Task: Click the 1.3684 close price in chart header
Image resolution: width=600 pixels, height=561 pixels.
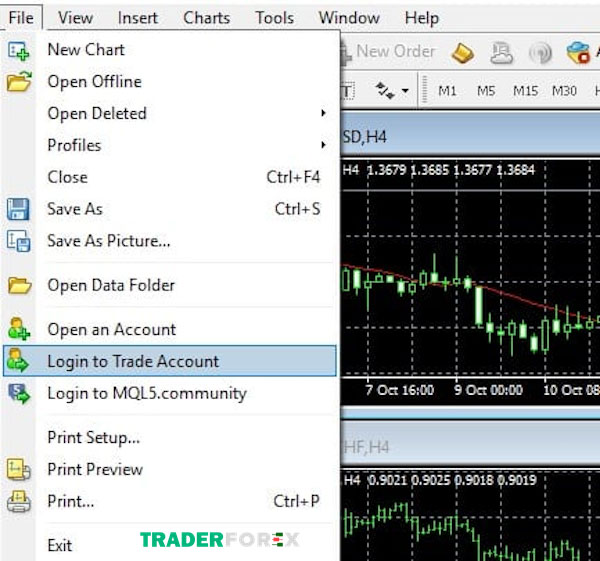Action: [x=515, y=170]
